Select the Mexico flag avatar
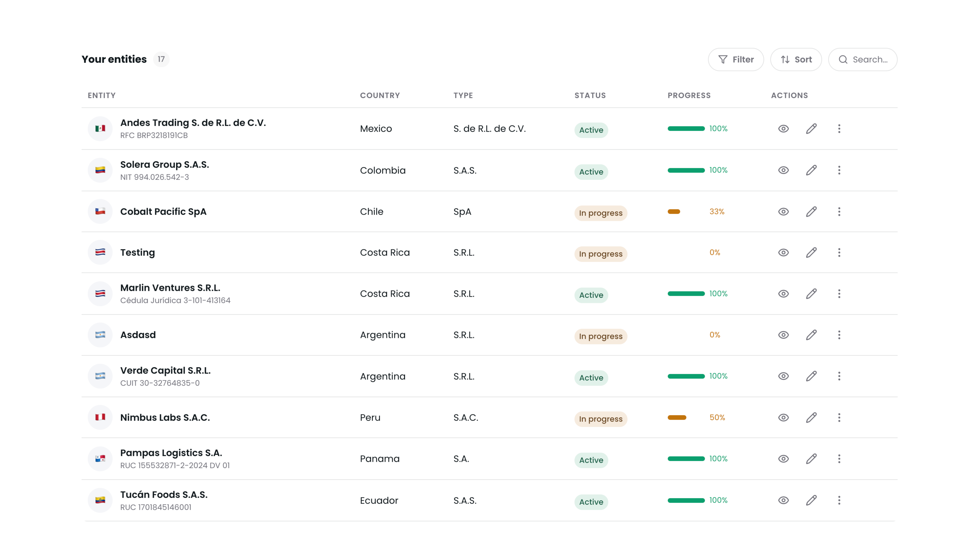 pos(100,129)
